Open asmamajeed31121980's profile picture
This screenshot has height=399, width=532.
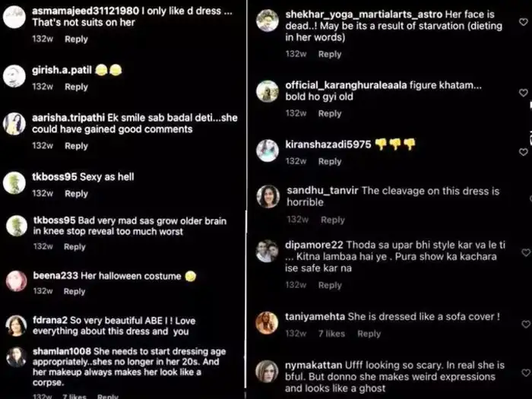[14, 17]
